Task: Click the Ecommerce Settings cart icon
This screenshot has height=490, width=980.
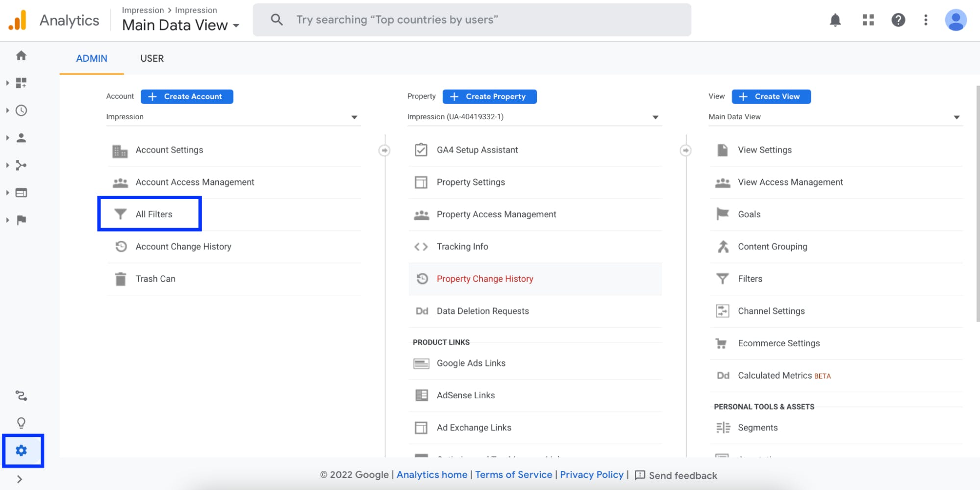Action: (x=721, y=343)
